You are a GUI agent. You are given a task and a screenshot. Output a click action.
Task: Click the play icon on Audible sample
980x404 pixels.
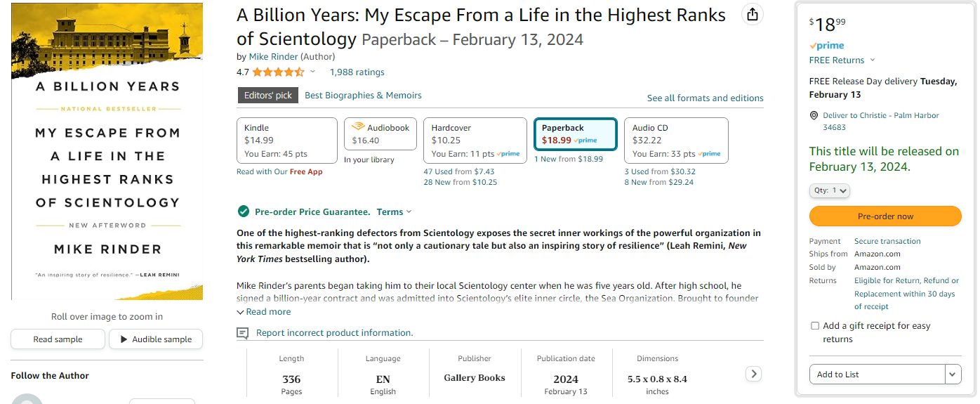coord(124,339)
